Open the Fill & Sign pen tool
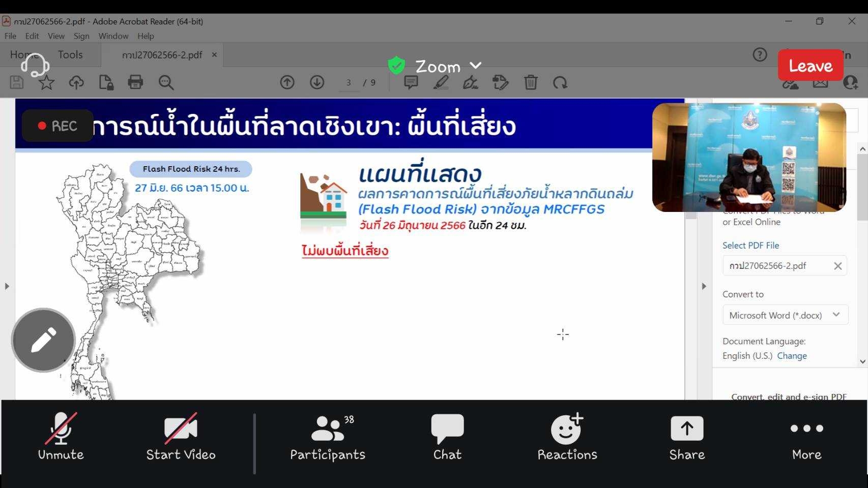This screenshot has height=488, width=868. [470, 82]
